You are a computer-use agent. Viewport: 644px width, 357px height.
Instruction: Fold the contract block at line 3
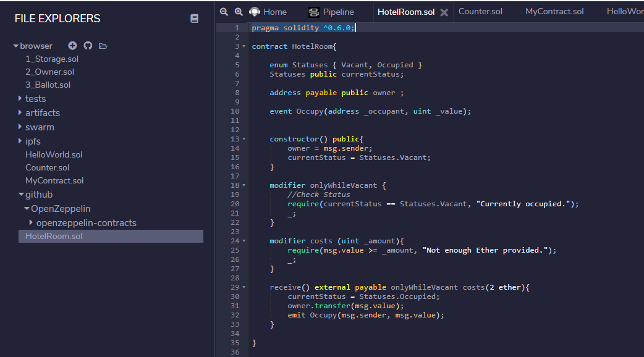(244, 46)
